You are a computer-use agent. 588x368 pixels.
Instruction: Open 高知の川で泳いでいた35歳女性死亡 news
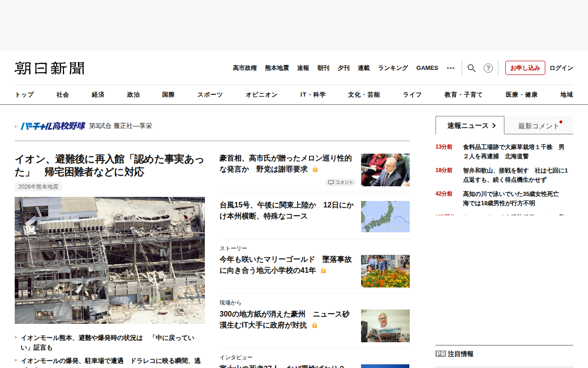pos(511,199)
